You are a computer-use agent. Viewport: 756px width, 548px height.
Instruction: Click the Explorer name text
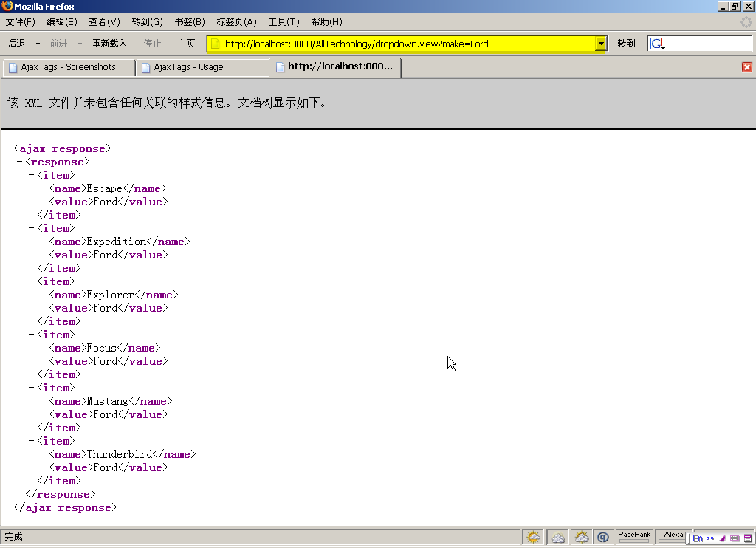coord(111,295)
